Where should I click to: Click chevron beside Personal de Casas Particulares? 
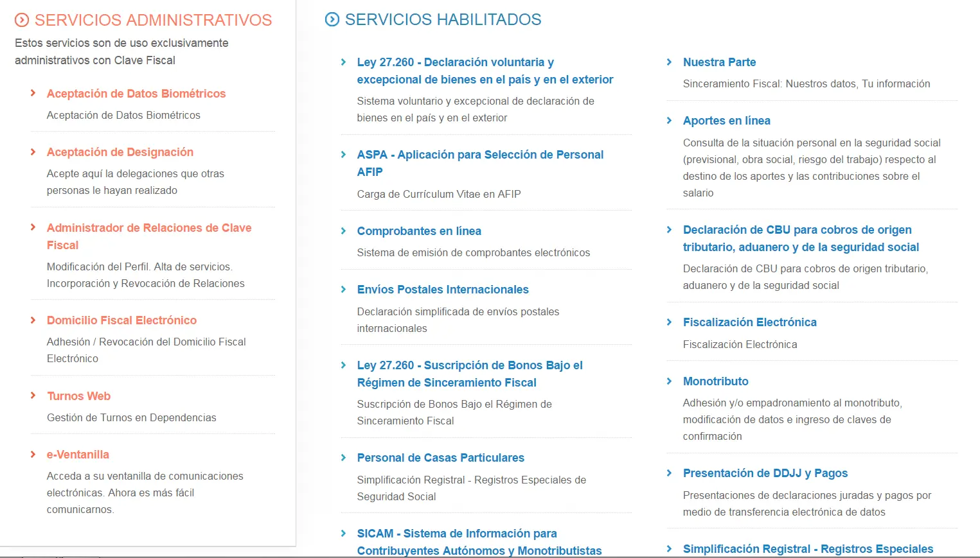(x=343, y=457)
